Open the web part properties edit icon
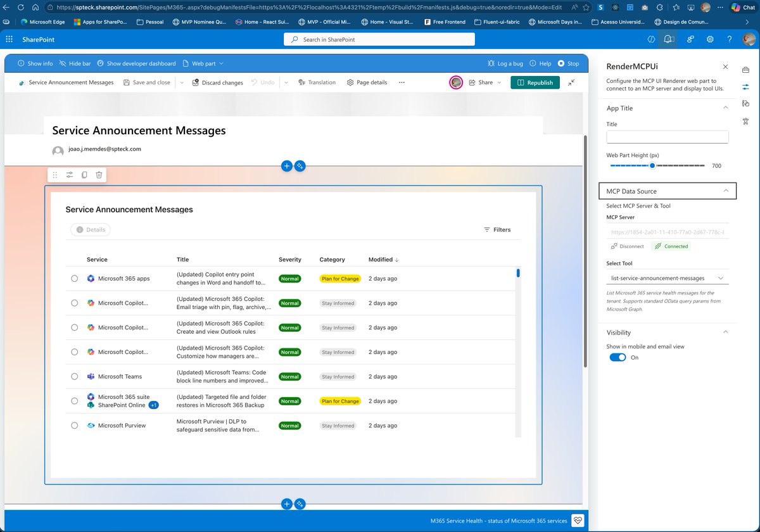 (70, 175)
